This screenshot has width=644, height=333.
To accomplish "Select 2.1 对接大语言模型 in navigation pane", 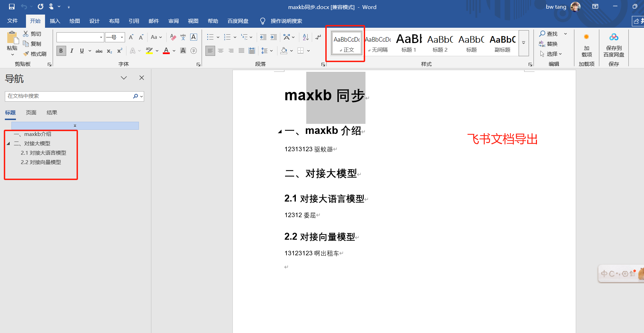I will tap(43, 153).
